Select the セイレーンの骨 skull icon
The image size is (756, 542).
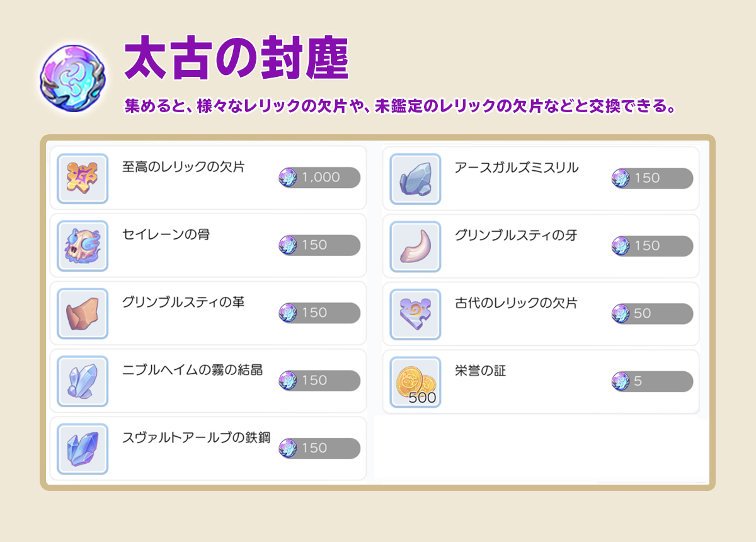click(82, 246)
